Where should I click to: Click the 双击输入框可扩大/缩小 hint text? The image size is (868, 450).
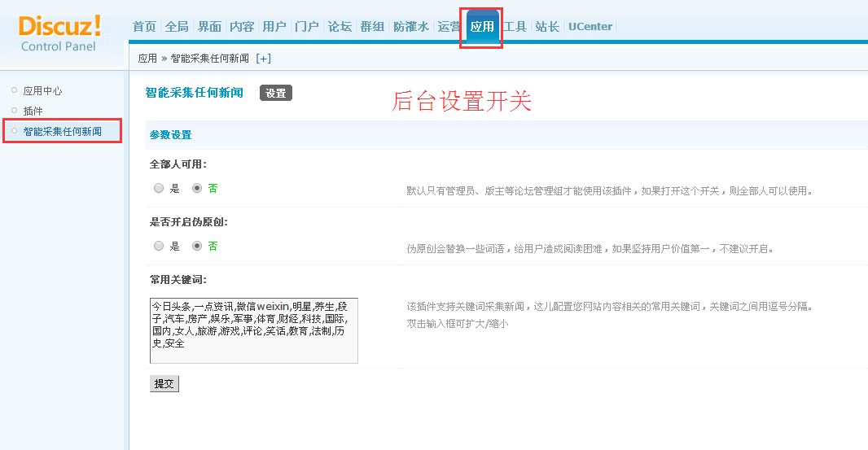(458, 324)
